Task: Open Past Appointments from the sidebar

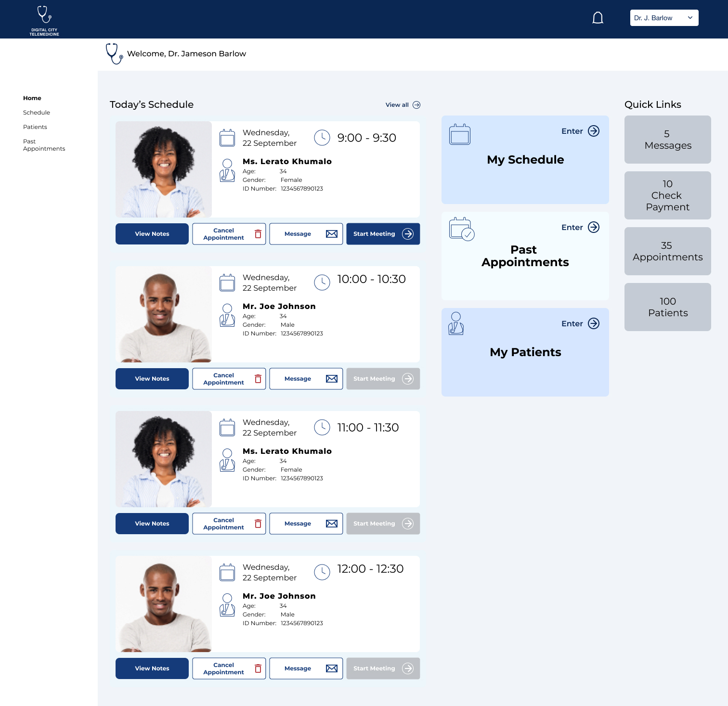Action: click(x=44, y=145)
